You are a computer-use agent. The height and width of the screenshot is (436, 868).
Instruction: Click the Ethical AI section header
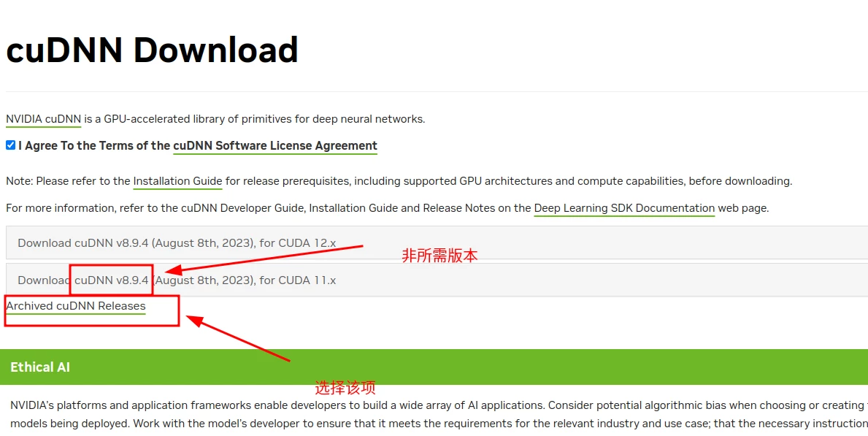40,367
